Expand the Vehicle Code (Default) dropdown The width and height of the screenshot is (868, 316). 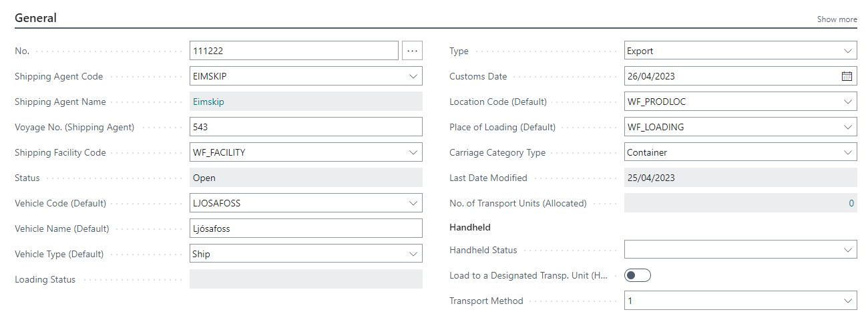tap(413, 203)
